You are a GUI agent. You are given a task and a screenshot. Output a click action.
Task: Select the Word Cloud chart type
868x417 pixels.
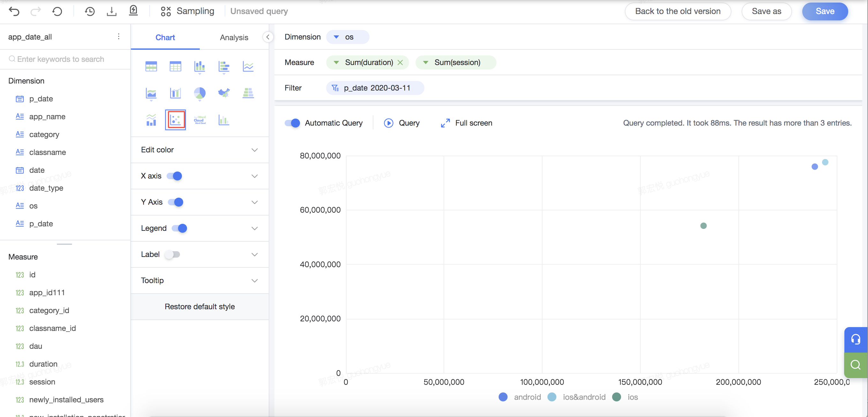[199, 120]
